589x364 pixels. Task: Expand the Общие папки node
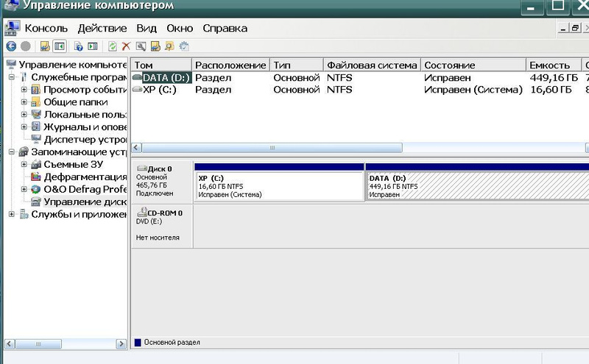pos(24,102)
